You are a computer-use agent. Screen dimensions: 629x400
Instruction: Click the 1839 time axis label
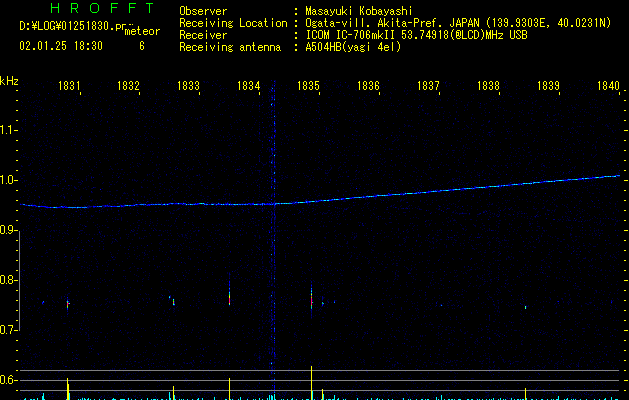(548, 86)
